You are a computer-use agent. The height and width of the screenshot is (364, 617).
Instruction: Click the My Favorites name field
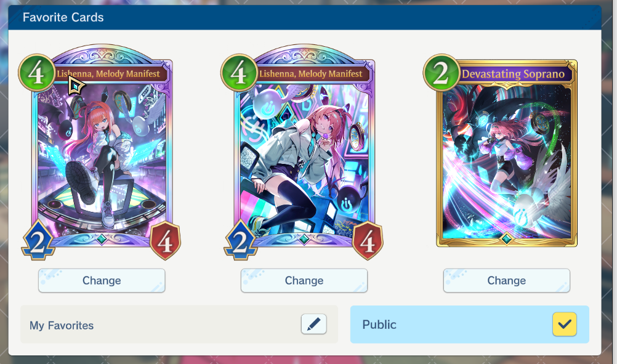[179, 324]
